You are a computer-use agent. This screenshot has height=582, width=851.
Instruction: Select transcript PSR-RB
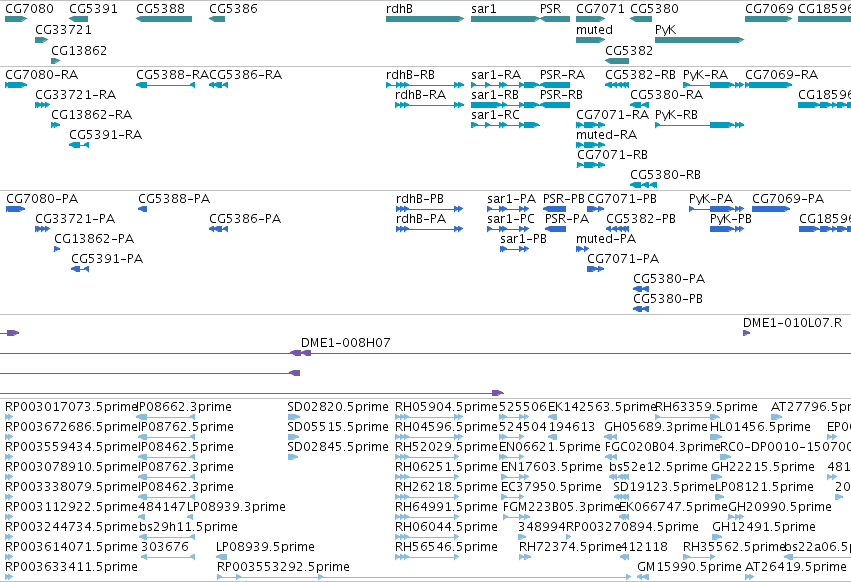[x=561, y=95]
